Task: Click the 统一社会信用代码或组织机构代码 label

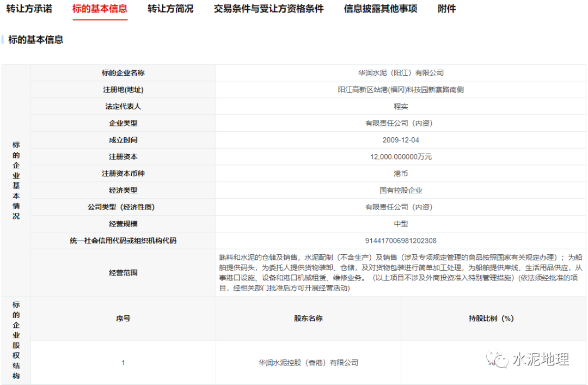Action: coord(123,241)
